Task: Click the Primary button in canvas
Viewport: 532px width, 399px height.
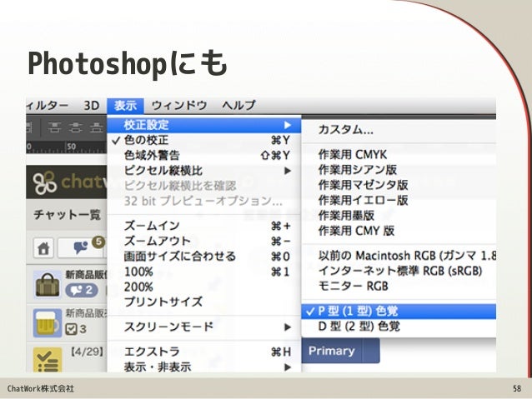Action: (x=332, y=351)
